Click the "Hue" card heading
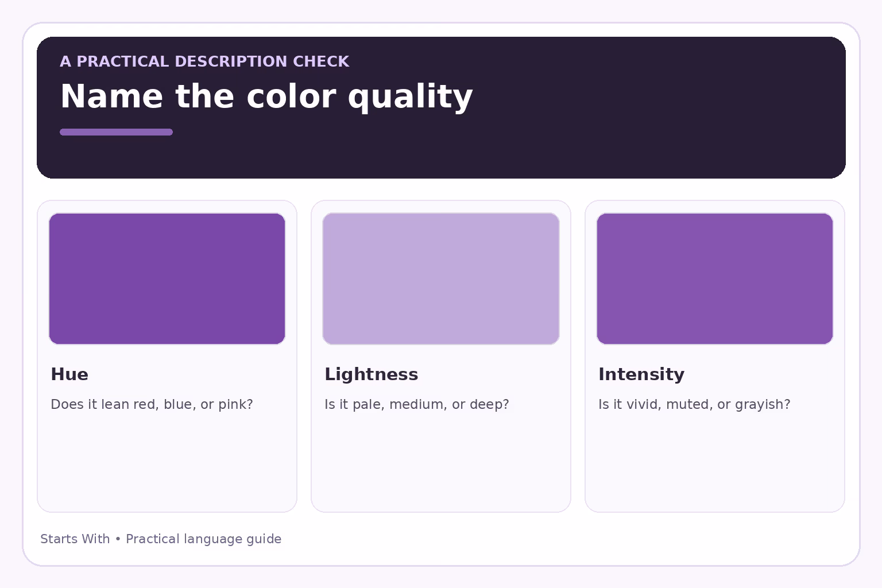This screenshot has height=588, width=882. [69, 374]
